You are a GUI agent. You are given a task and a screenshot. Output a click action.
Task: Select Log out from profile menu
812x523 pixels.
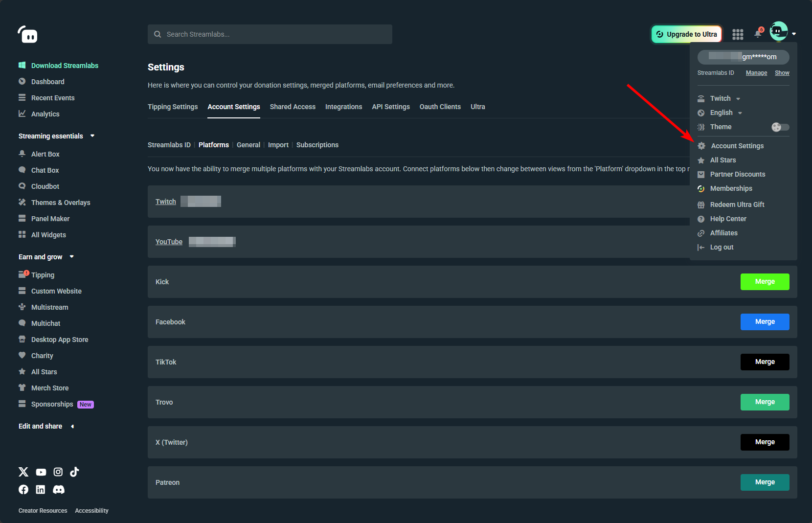pyautogui.click(x=722, y=247)
